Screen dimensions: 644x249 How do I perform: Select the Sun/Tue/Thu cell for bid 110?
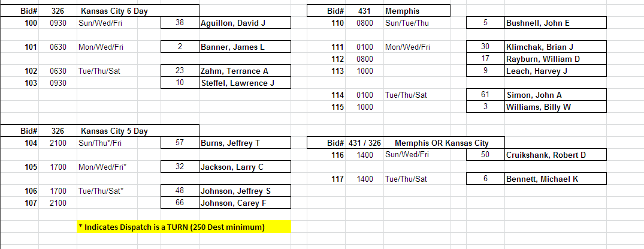[406, 23]
